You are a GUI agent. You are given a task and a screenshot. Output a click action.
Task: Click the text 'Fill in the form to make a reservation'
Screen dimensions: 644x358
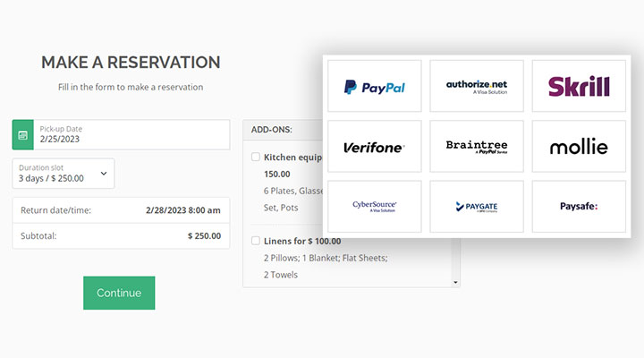(x=131, y=87)
